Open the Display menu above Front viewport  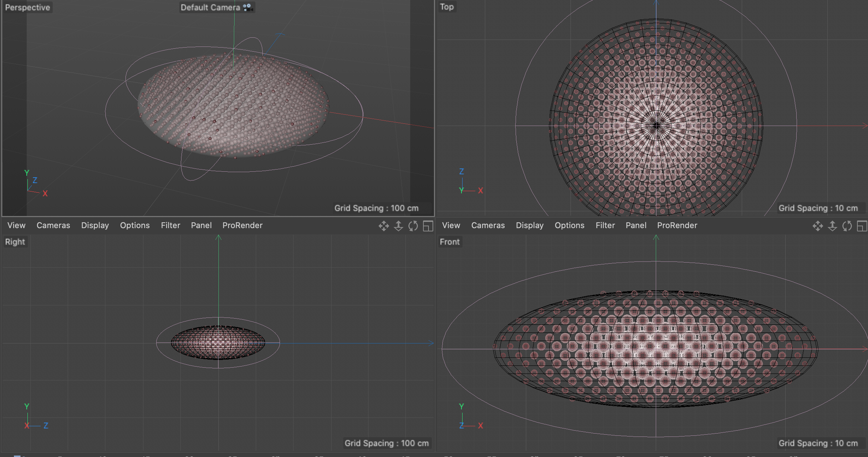pos(530,226)
